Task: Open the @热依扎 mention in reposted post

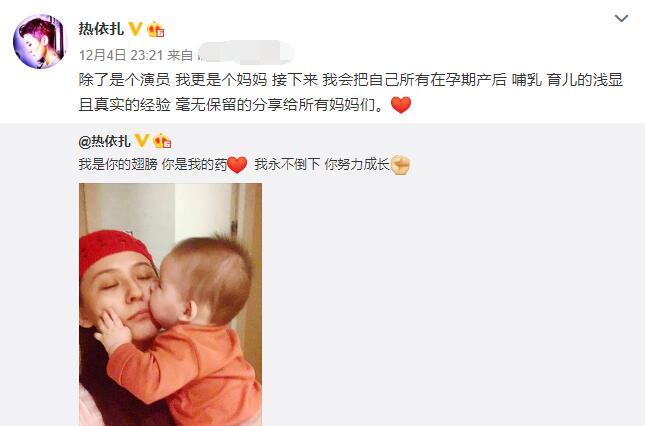Action: 104,141
